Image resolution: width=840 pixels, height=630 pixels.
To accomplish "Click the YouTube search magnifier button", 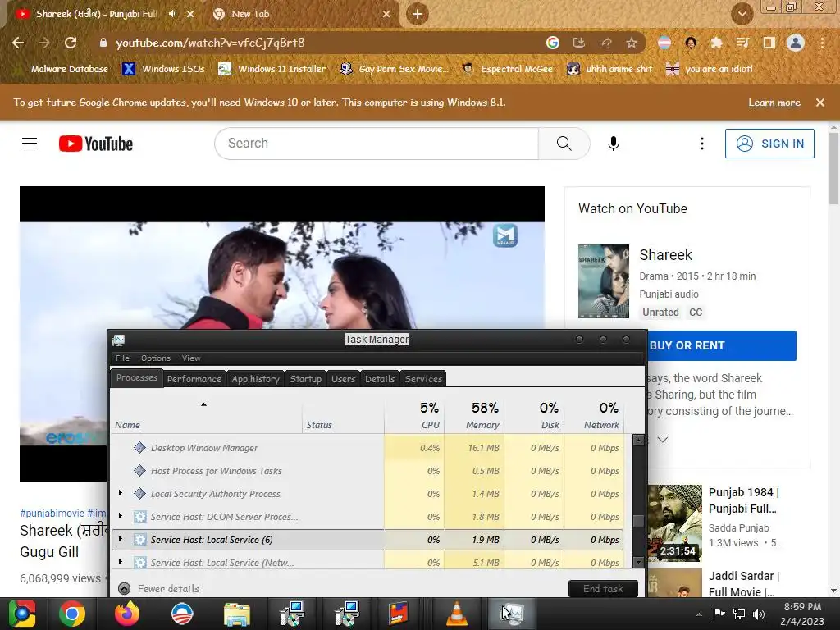I will tap(564, 144).
